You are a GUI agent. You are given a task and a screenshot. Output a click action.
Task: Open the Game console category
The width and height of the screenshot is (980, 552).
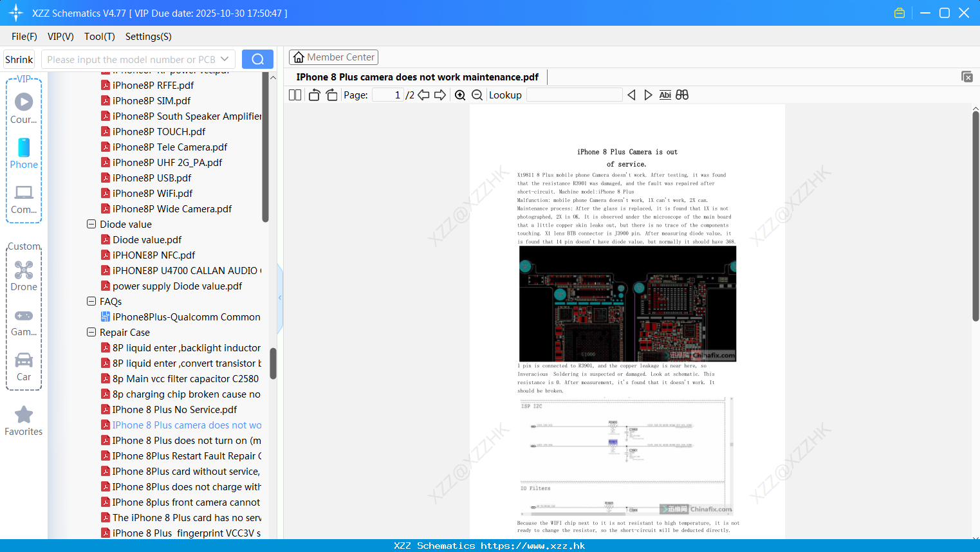click(x=24, y=323)
